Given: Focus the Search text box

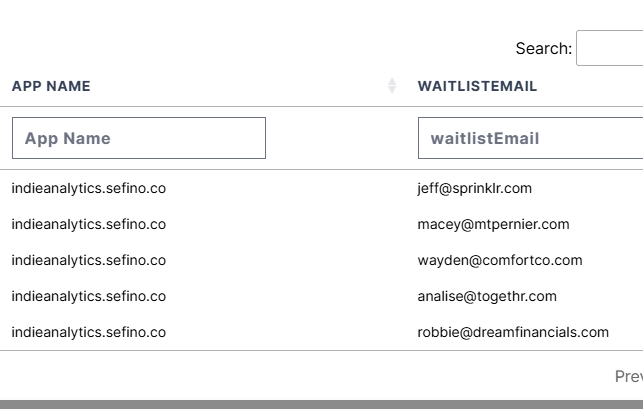Looking at the screenshot, I should coord(609,48).
